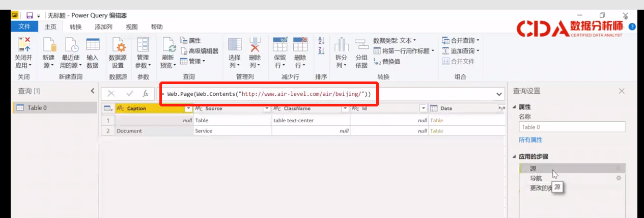Screen dimensions: 644x218
Task: Open the 管理 (Manage) query dropdown
Action: pyautogui.click(x=192, y=61)
